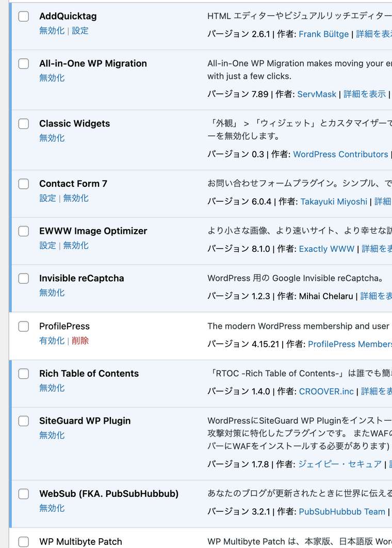
Task: Deactivate Rich Table of Contents plugin
Action: (52, 388)
